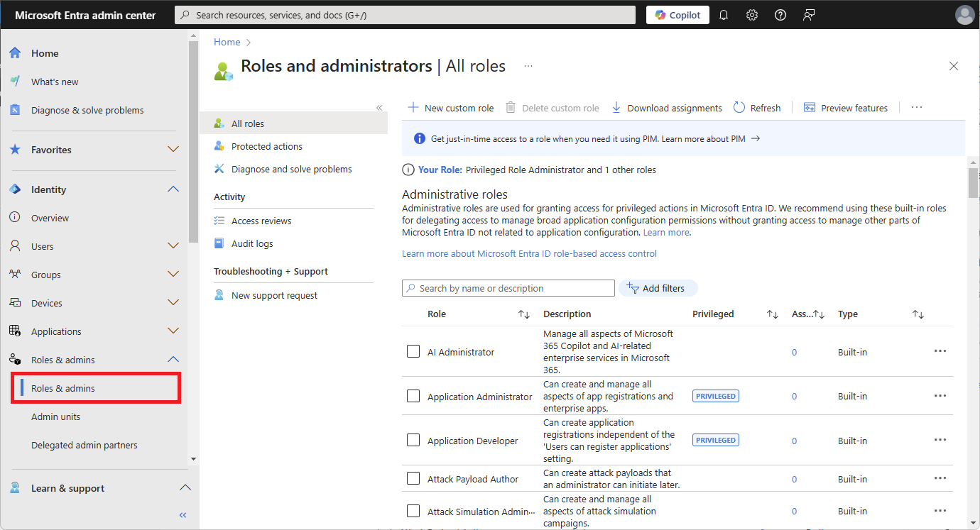
Task: Open Learn more about PIM link
Action: (703, 139)
